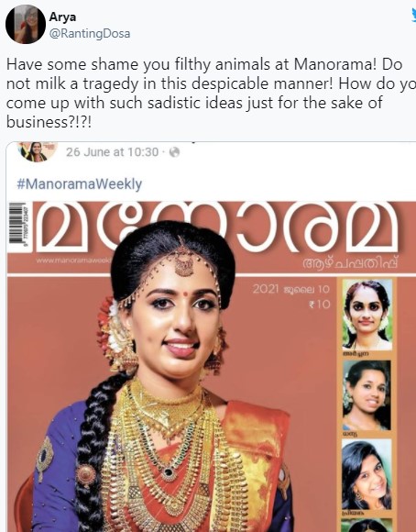Viewport: 416px width, 532px height.
Task: Open Arya's round profile picture
Action: point(26,25)
